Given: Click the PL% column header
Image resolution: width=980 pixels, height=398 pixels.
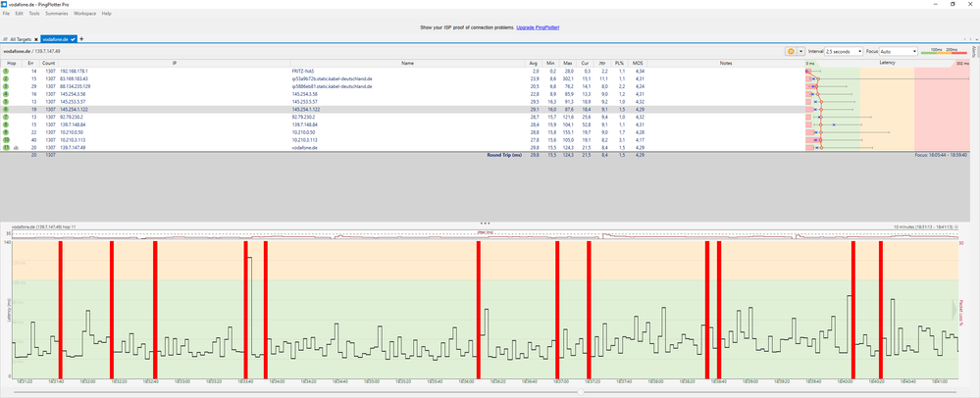Looking at the screenshot, I should click(619, 63).
